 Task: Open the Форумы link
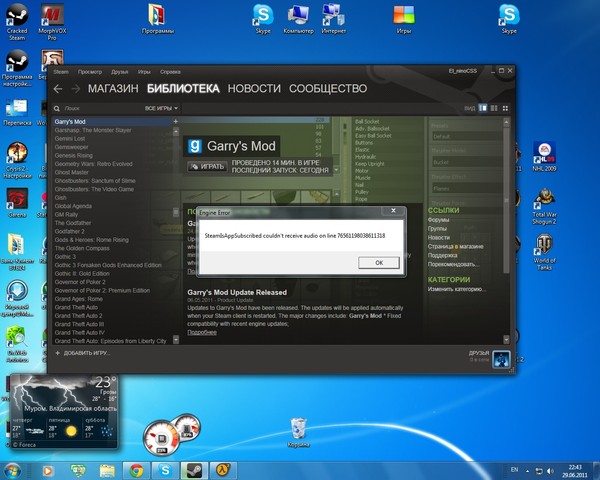[439, 220]
